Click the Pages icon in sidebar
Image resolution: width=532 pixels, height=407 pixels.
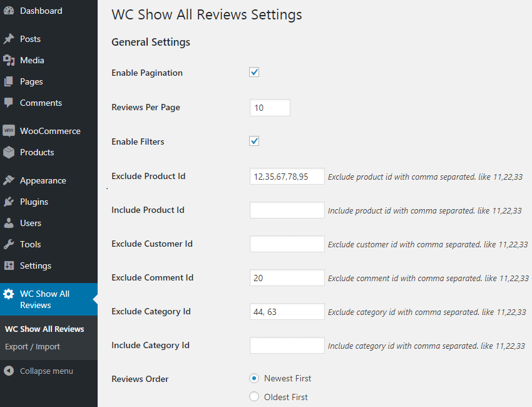[9, 81]
